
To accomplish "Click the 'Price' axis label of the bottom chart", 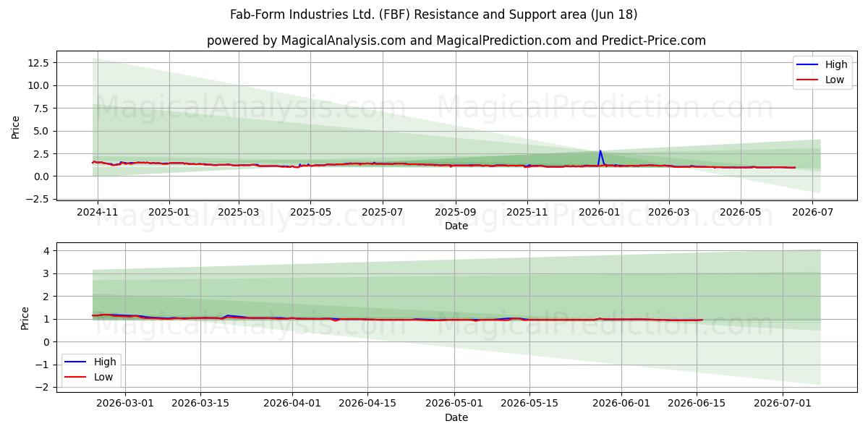I will (25, 318).
